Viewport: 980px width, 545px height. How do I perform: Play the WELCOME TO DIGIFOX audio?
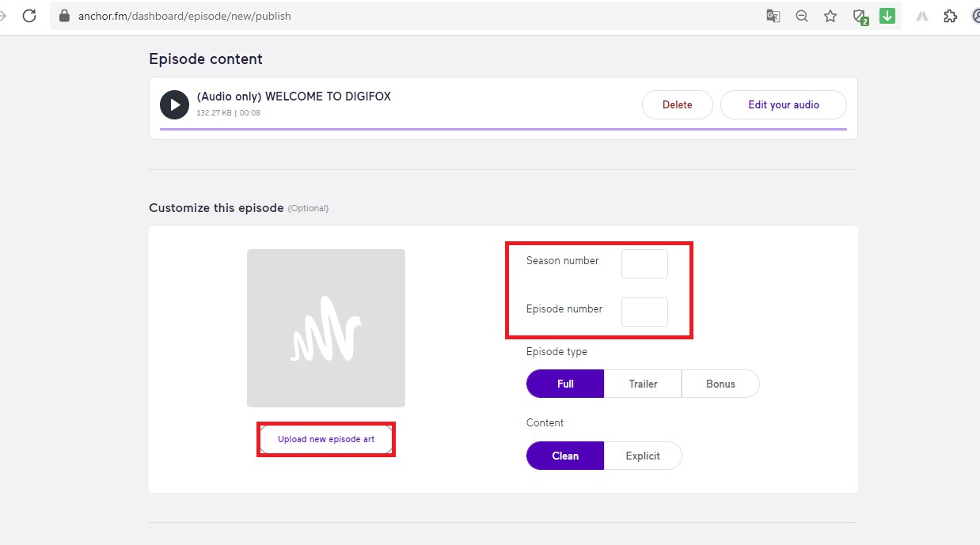coord(174,104)
